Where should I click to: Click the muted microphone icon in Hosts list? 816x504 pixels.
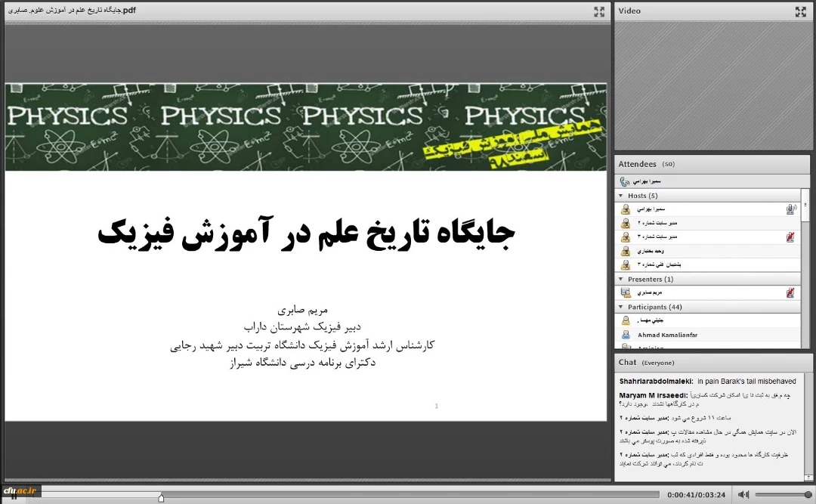point(790,237)
